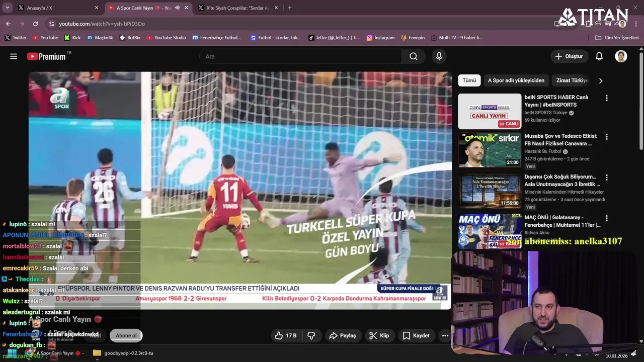This screenshot has height=362, width=644.
Task: Select A Spor adlı yükleyiciden chip
Action: [516, 80]
